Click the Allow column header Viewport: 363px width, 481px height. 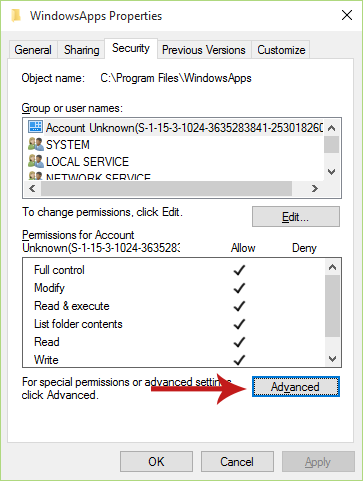243,248
